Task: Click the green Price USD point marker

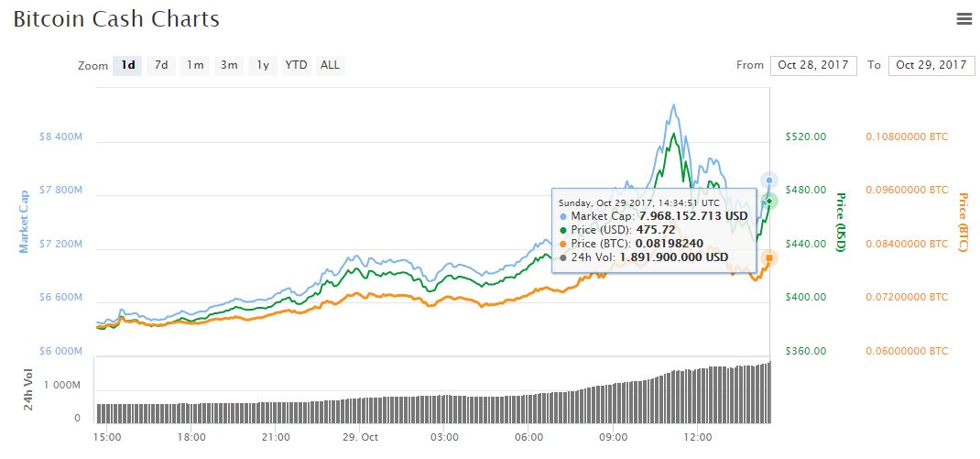Action: (x=769, y=201)
